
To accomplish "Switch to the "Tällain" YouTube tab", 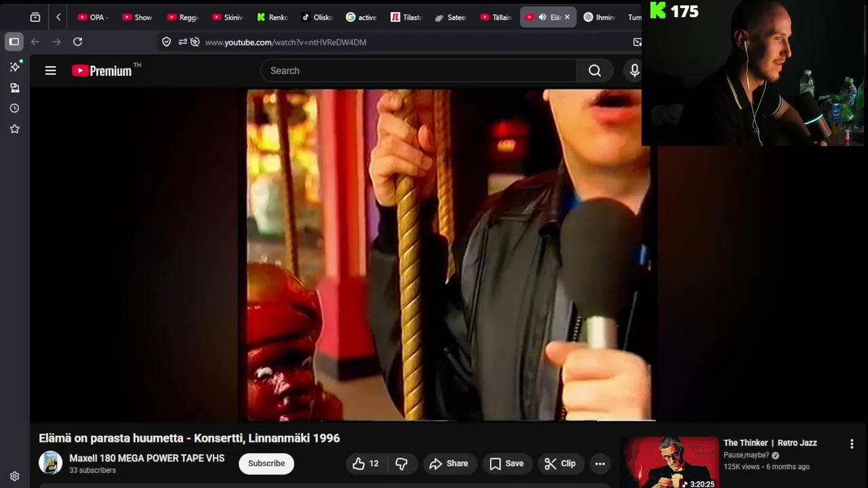I will (x=495, y=17).
